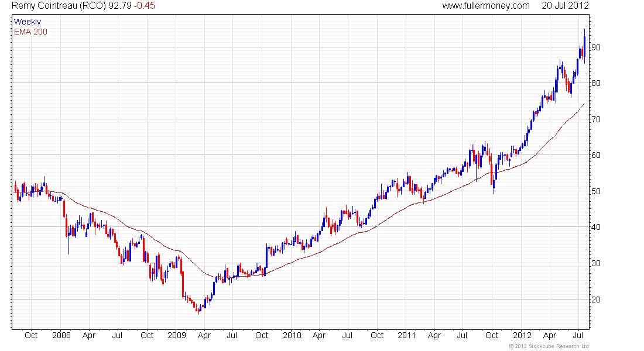Click the 'Oct' label just before 2012
Image resolution: width=644 pixels, height=351 pixels.
point(492,335)
